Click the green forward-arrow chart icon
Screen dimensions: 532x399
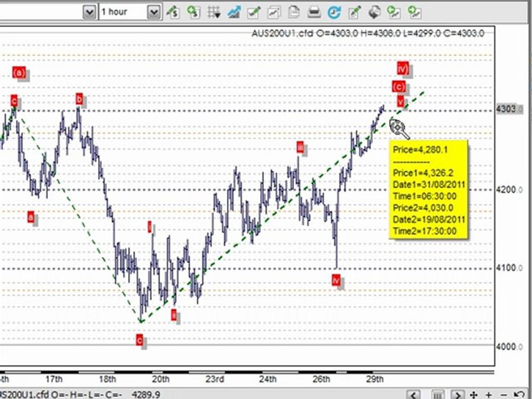coord(415,13)
